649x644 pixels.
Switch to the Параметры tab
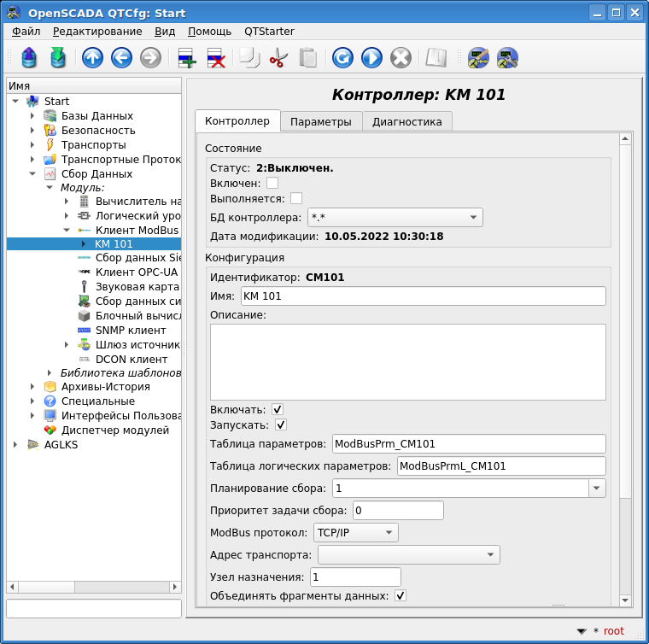[321, 121]
